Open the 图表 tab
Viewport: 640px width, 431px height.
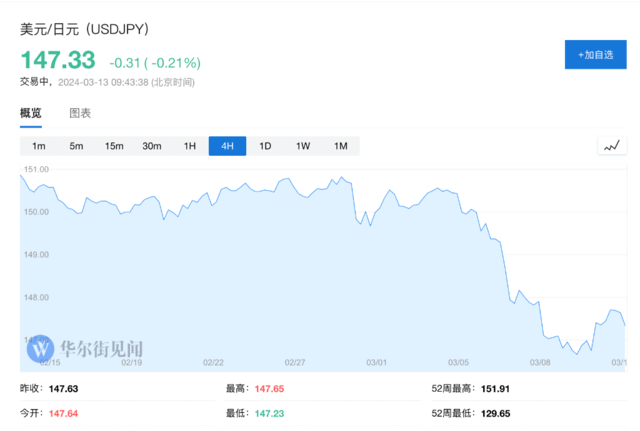tap(80, 113)
